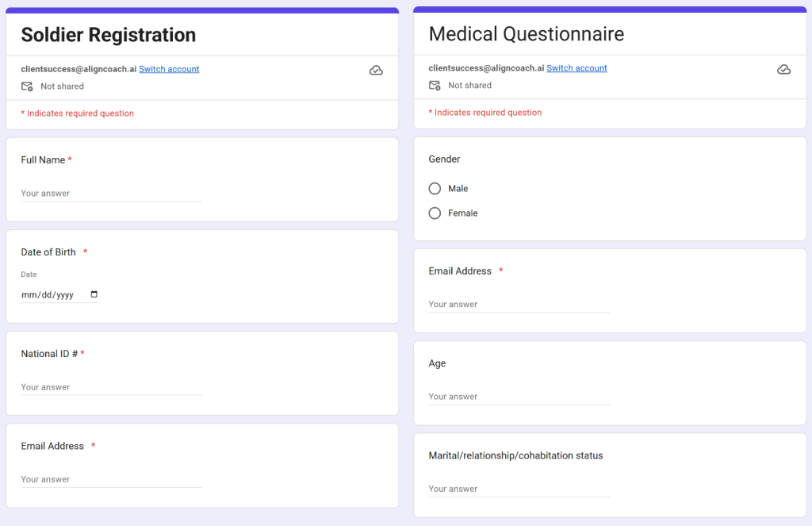Image resolution: width=812 pixels, height=526 pixels.
Task: Click the mm/dd/yyyy date input text
Action: (47, 295)
